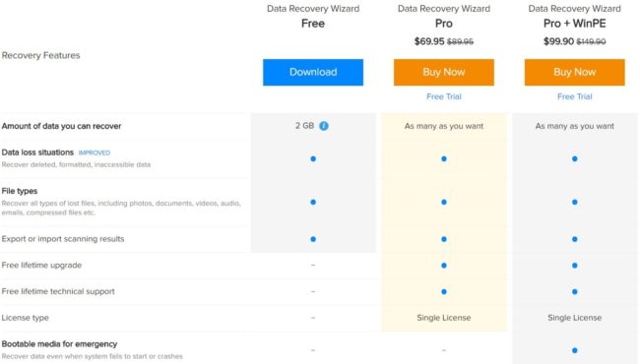Click the $69.95 Pro price
640x364 pixels.
tap(429, 41)
